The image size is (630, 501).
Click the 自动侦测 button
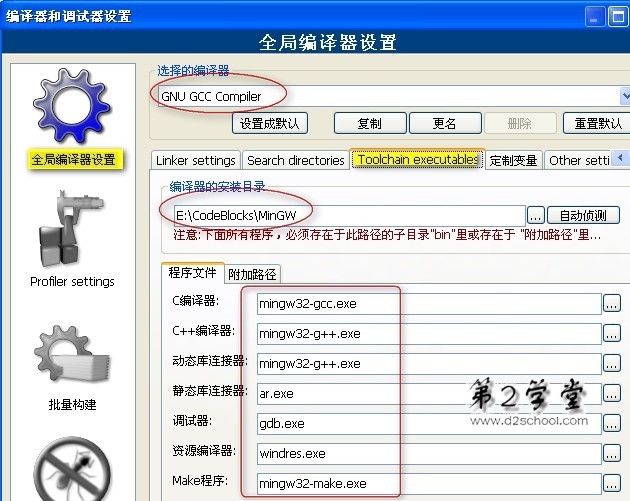(x=583, y=216)
